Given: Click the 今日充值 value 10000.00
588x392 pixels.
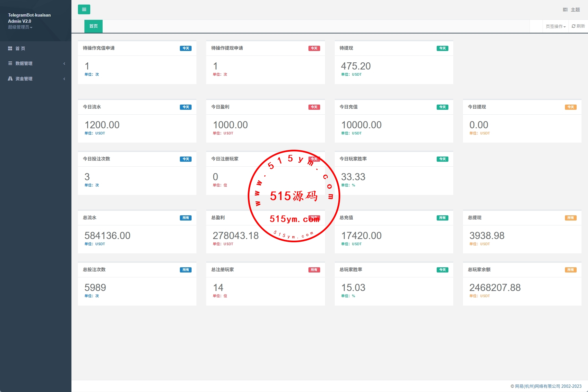Looking at the screenshot, I should point(361,125).
